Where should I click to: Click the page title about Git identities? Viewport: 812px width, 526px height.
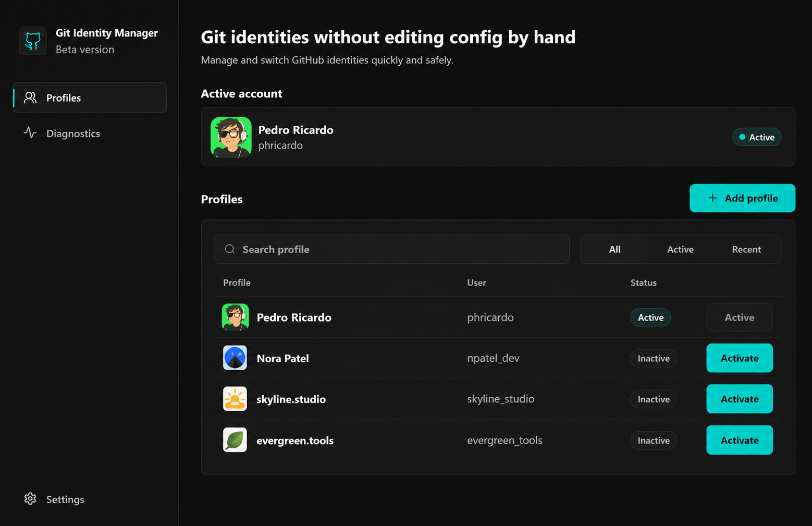pyautogui.click(x=388, y=37)
